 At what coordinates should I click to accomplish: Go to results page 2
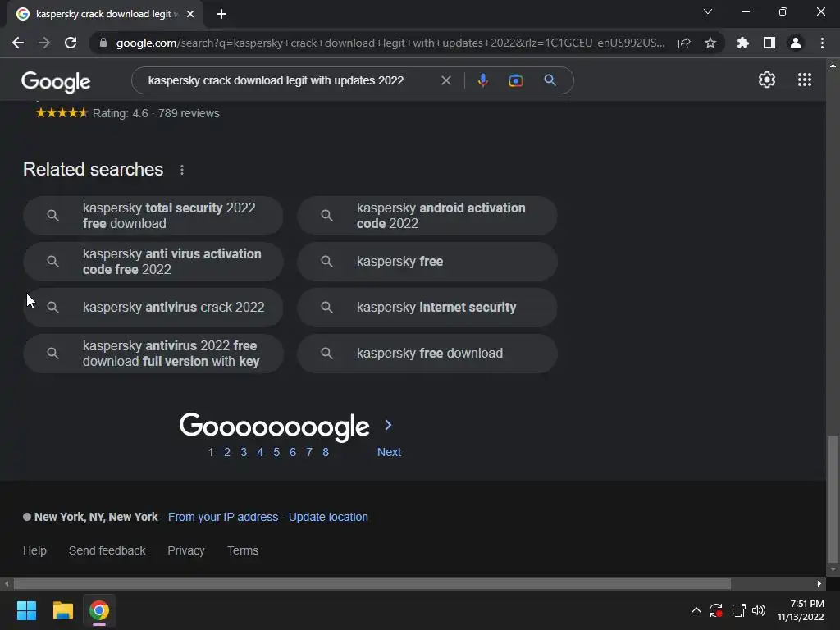[227, 452]
